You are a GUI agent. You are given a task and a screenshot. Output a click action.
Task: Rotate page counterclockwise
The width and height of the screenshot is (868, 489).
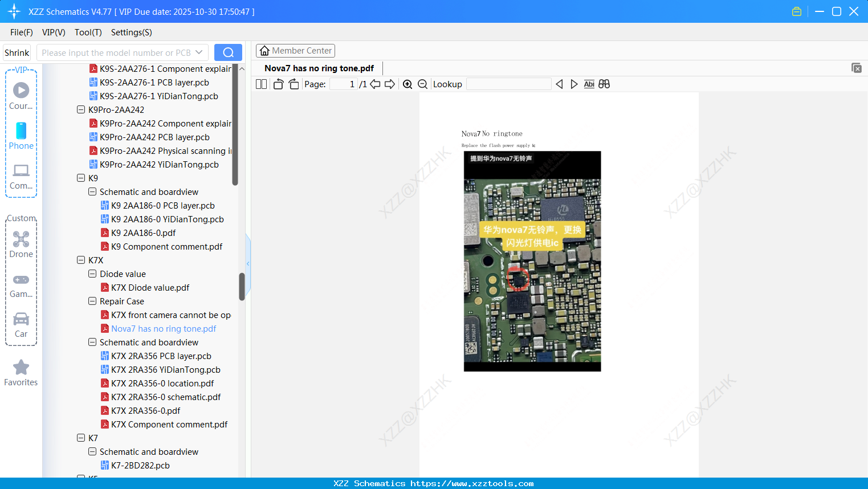coord(278,84)
